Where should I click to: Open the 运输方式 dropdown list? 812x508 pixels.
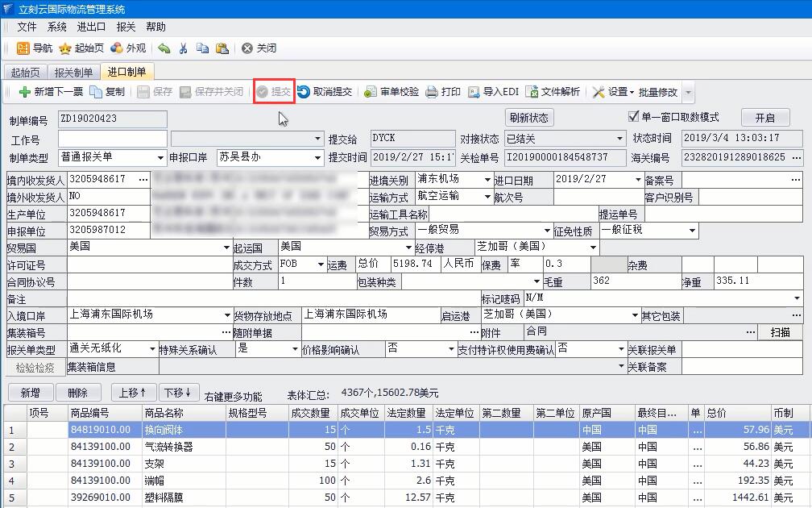(487, 197)
